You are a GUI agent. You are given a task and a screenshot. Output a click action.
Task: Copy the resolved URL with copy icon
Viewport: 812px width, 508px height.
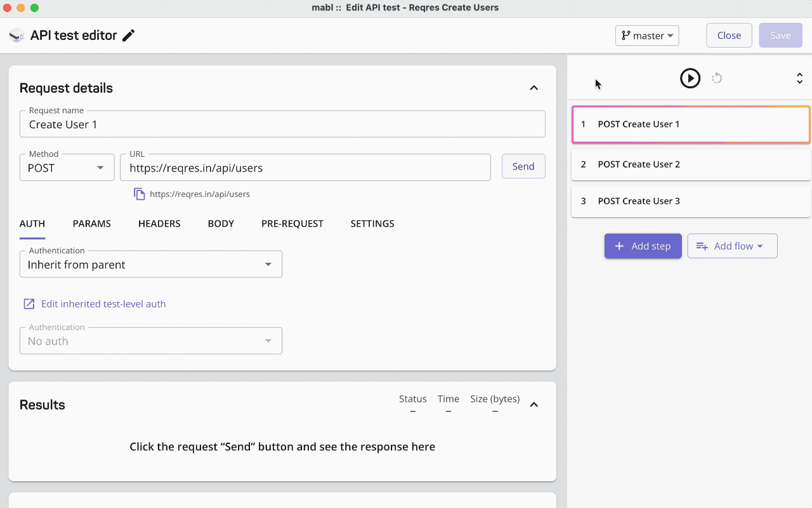pyautogui.click(x=140, y=194)
